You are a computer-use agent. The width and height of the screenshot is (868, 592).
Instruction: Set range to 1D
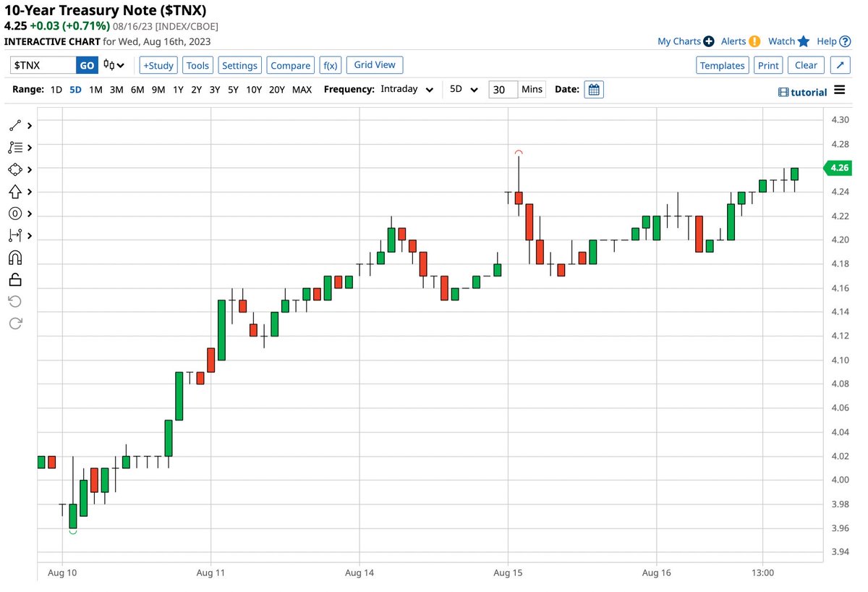(56, 90)
